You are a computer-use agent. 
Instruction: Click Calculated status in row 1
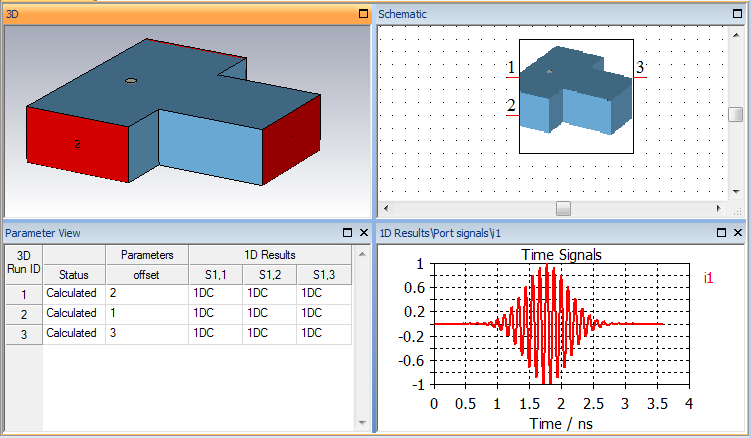pos(74,293)
